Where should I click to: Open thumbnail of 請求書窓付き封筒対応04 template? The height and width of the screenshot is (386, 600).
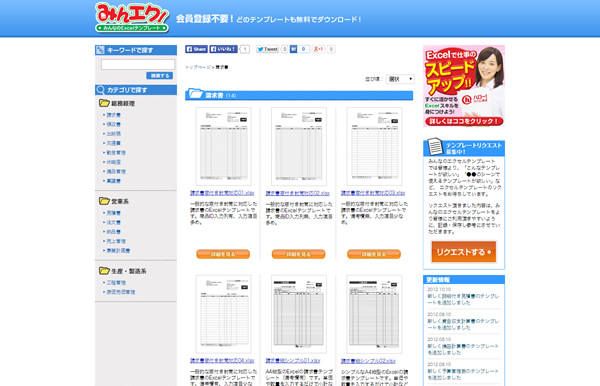click(223, 314)
